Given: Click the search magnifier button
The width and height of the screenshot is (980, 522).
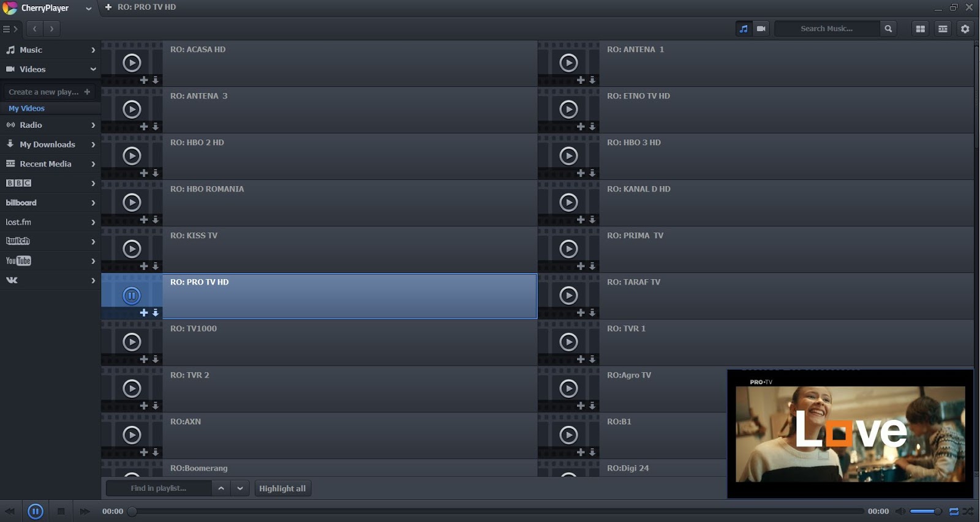Looking at the screenshot, I should [x=888, y=29].
